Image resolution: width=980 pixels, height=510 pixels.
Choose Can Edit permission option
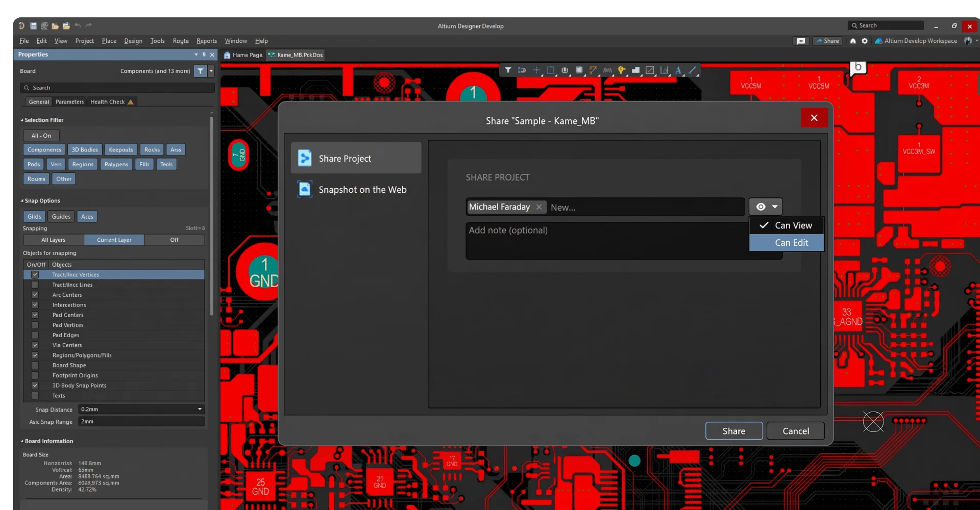click(x=787, y=243)
